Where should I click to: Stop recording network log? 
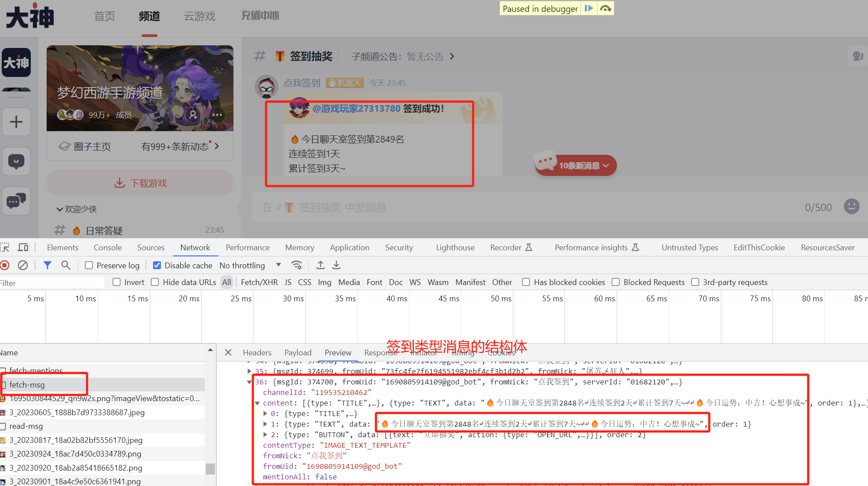click(5, 265)
